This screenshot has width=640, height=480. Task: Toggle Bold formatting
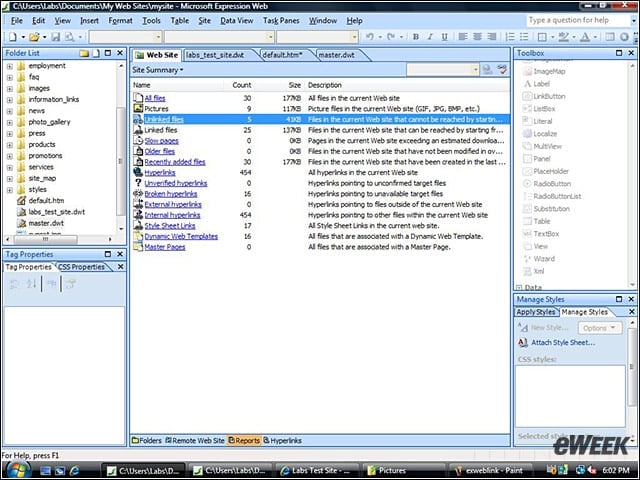pyautogui.click(x=416, y=37)
